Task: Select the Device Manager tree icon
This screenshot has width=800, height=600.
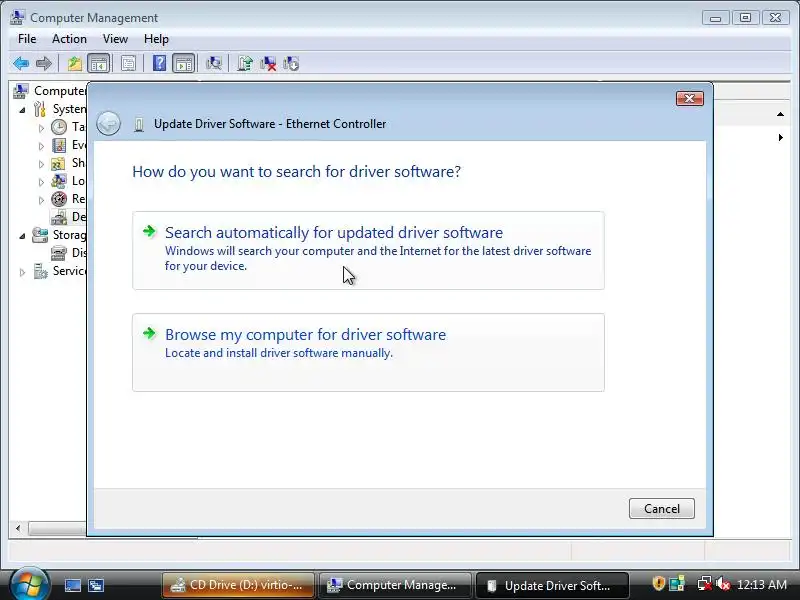Action: pos(59,217)
